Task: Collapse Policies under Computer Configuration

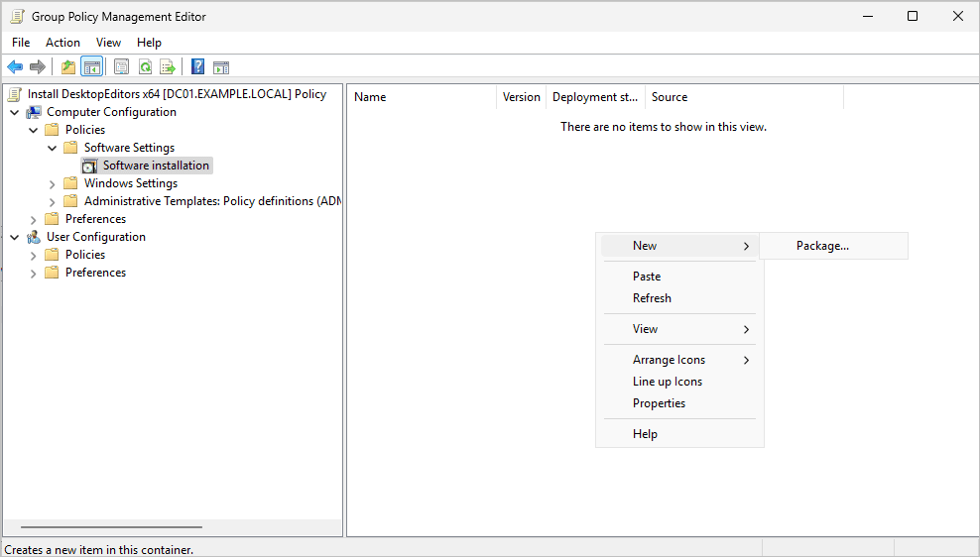Action: 34,130
